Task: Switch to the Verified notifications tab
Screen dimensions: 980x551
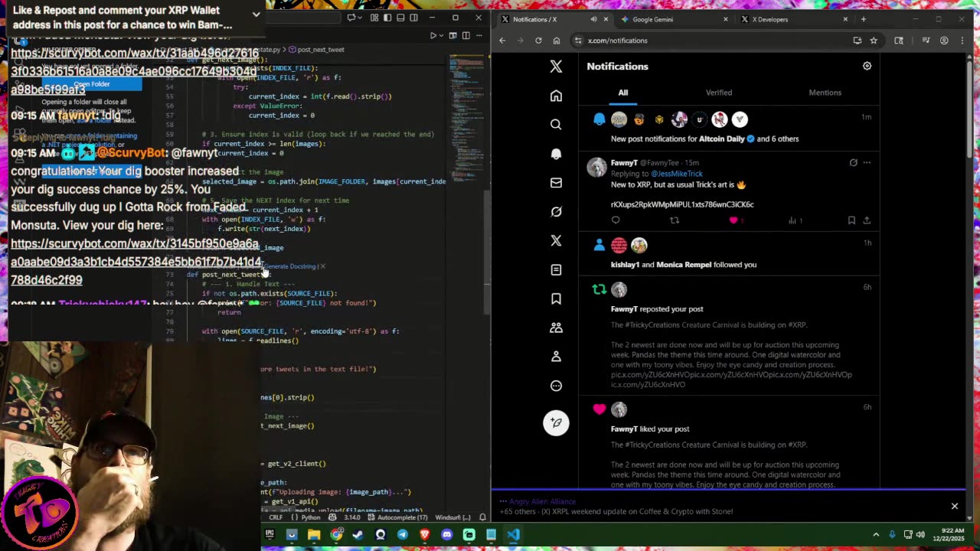Action: tap(719, 93)
